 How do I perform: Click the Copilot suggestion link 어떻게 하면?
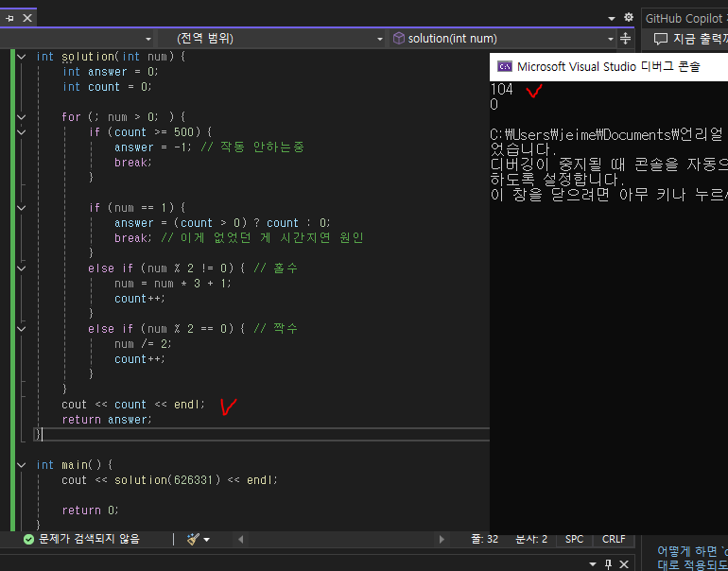click(x=692, y=551)
